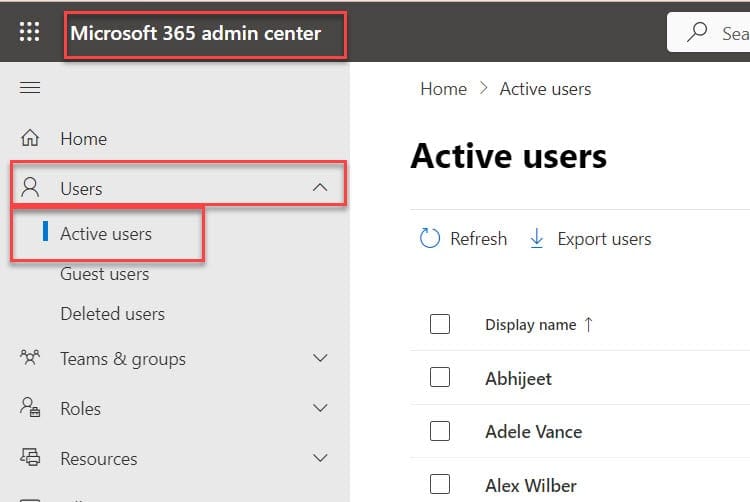Click the Export users button
This screenshot has width=750, height=502.
click(x=590, y=239)
